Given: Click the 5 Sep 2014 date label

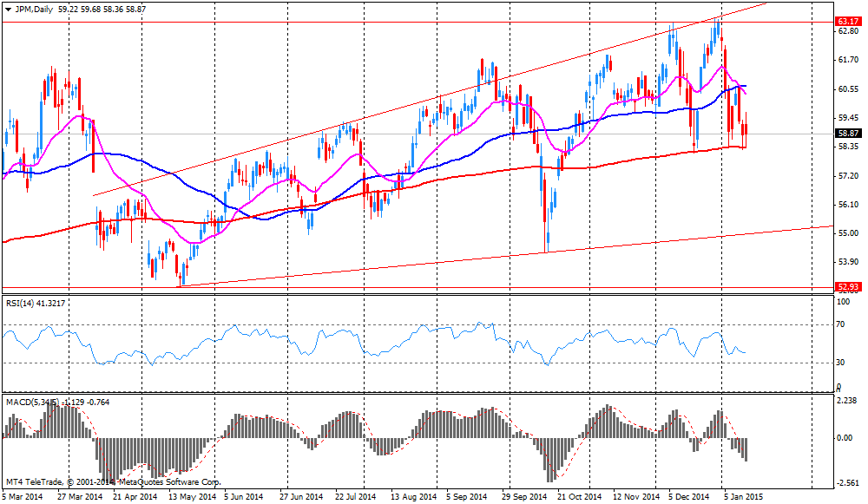Looking at the screenshot, I should click(x=467, y=497).
